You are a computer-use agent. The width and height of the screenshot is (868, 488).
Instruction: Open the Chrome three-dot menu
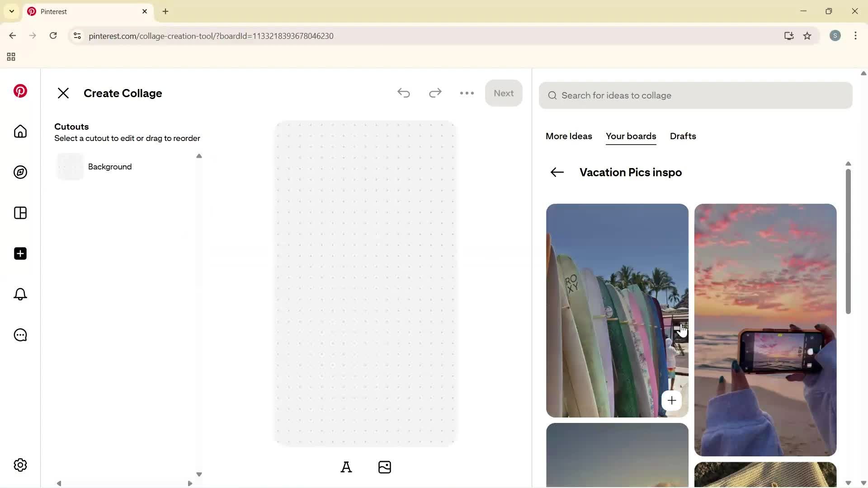pyautogui.click(x=856, y=36)
